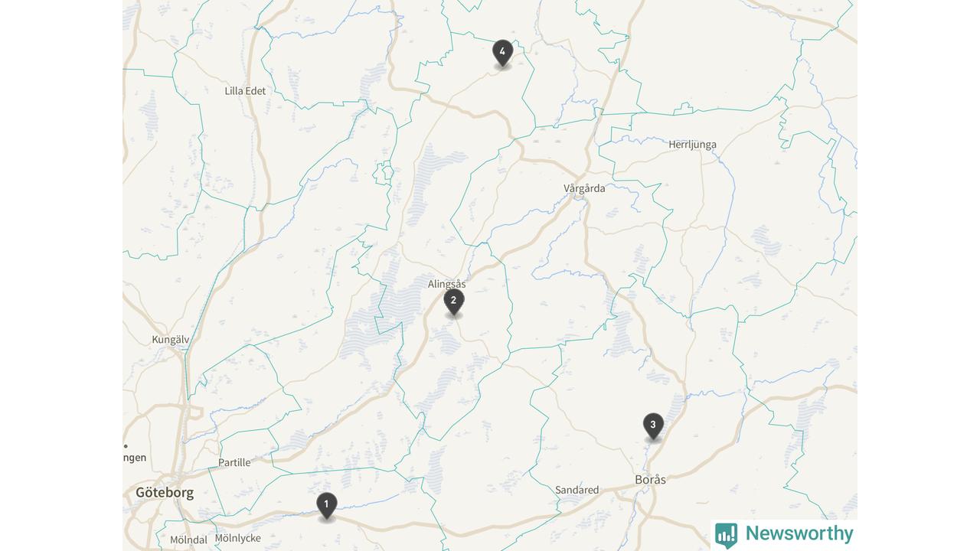This screenshot has height=551, width=980.
Task: Click the Borås city label
Action: (x=650, y=480)
